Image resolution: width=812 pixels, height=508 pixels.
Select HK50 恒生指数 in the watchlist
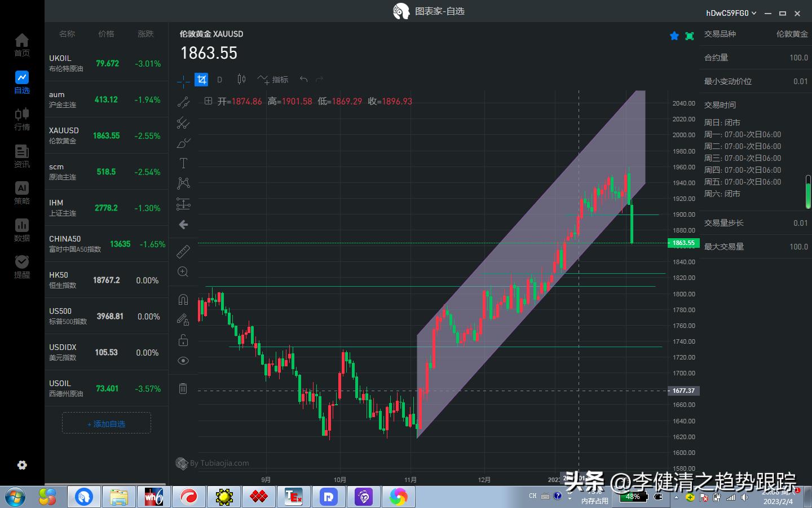tap(107, 280)
